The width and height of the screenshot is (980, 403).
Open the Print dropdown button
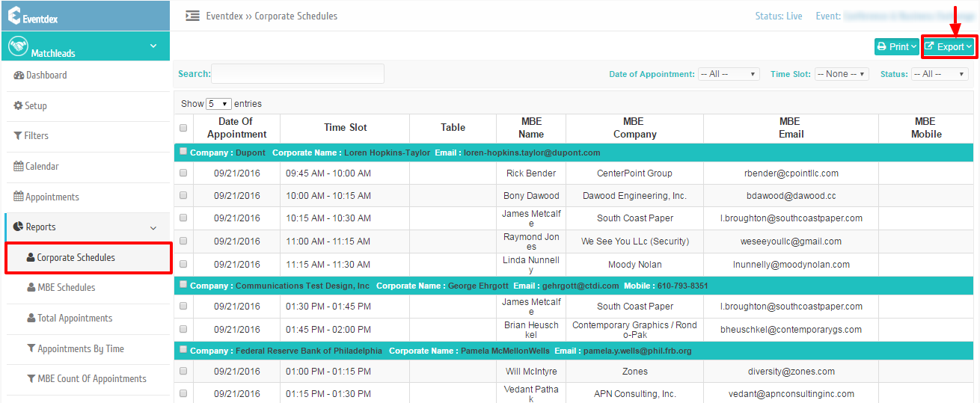(x=896, y=46)
